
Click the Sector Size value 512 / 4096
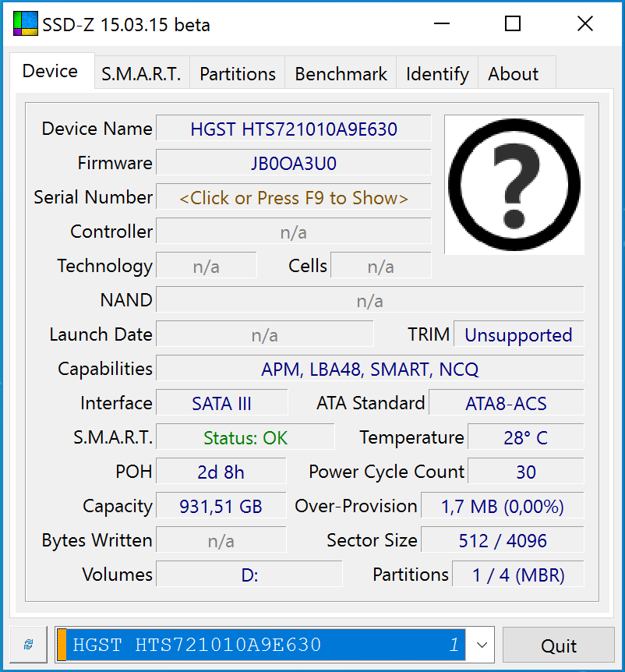pyautogui.click(x=502, y=540)
